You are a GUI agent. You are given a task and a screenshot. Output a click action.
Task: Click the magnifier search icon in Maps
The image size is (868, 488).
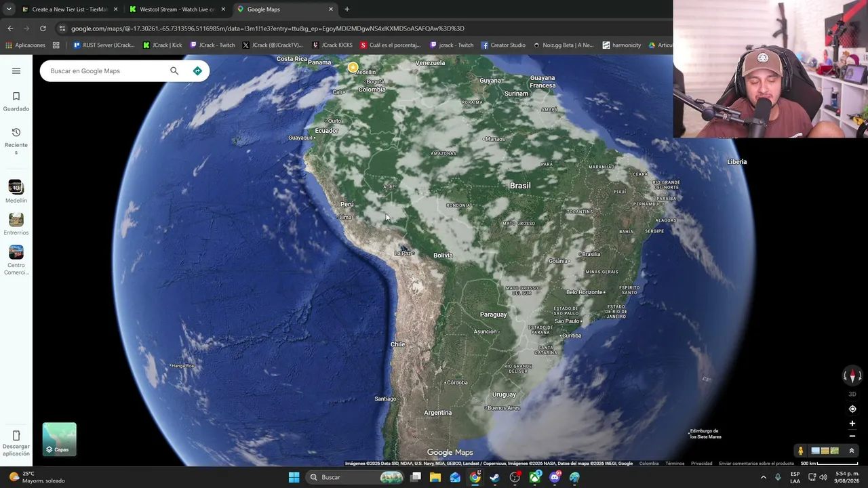click(174, 70)
